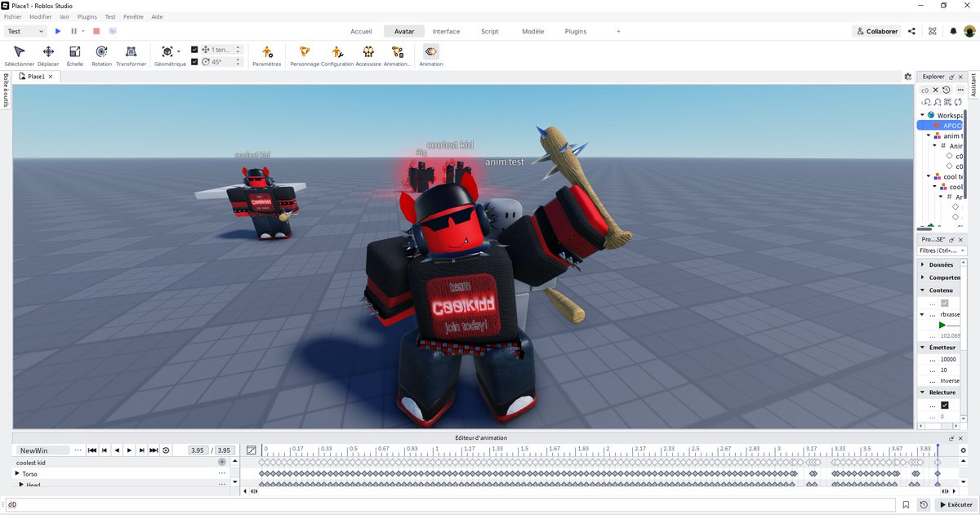The width and height of the screenshot is (980, 519).
Task: Collapse the Contenu properties section
Action: coord(923,290)
